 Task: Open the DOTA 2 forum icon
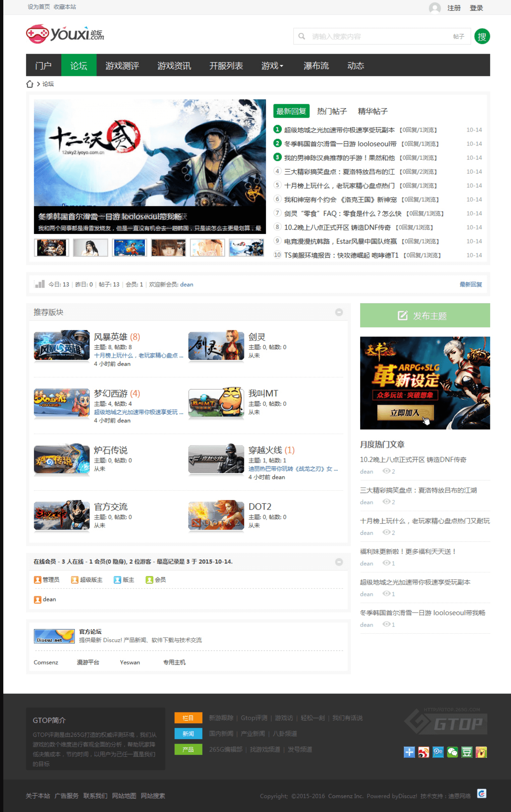point(216,515)
